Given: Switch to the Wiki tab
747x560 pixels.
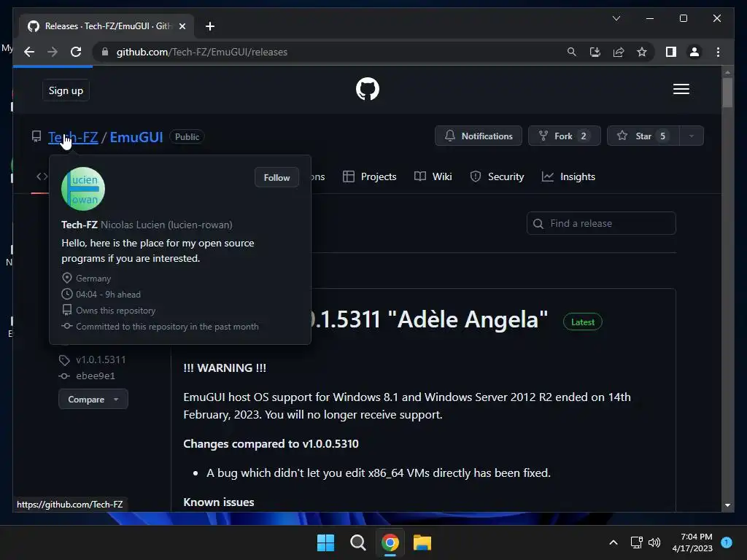Looking at the screenshot, I should tap(433, 176).
